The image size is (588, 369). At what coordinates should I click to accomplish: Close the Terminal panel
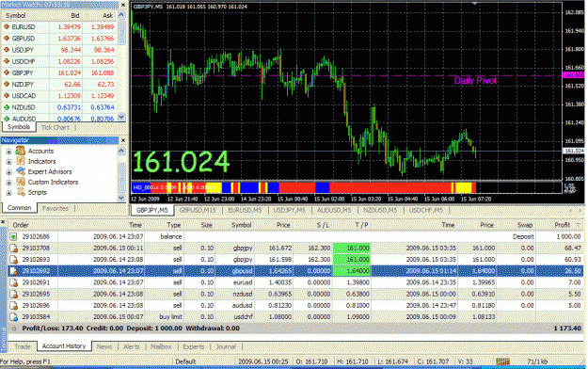tap(3, 222)
